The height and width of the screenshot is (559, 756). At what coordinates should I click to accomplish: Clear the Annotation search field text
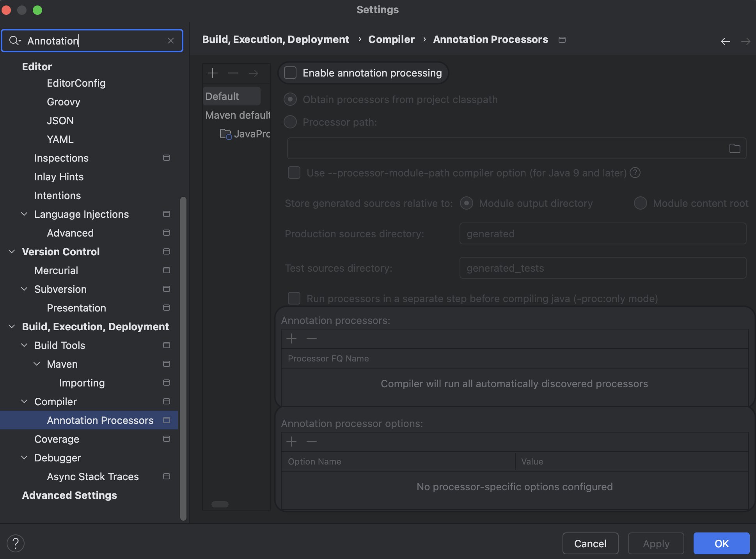170,41
